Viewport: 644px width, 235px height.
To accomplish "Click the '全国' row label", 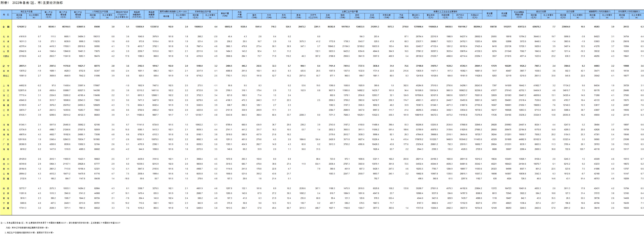I will click(x=6, y=27).
